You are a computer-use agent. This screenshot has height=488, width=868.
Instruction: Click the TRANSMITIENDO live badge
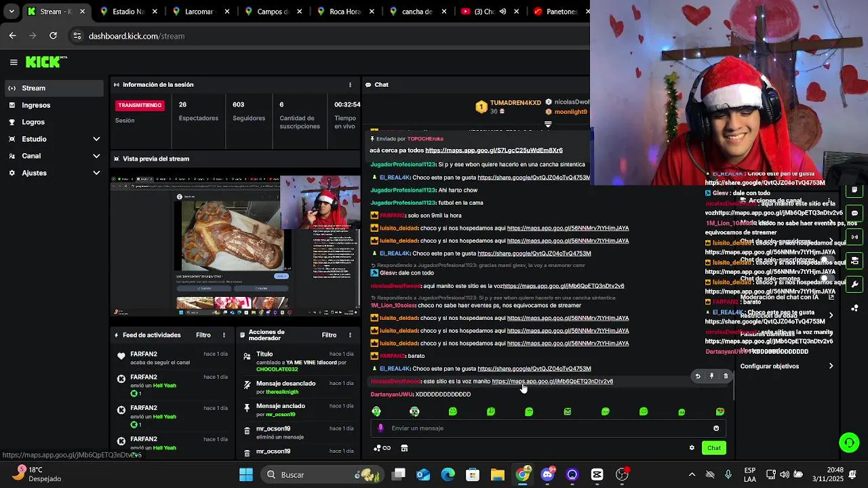(x=140, y=105)
